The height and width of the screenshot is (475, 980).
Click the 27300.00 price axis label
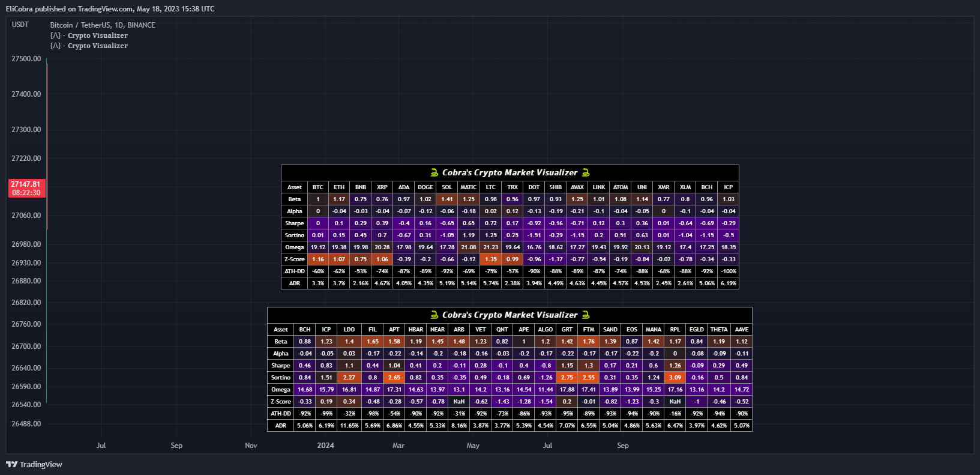(26, 130)
